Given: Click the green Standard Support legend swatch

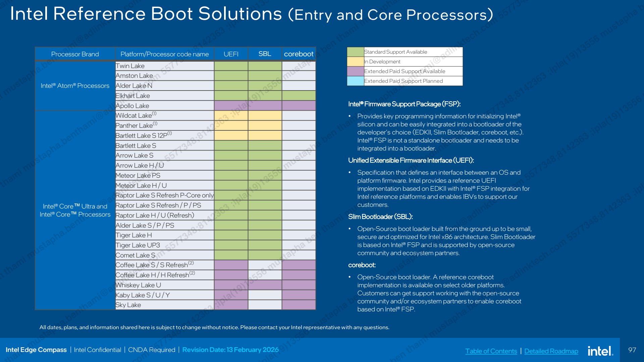Looking at the screenshot, I should 356,52.
